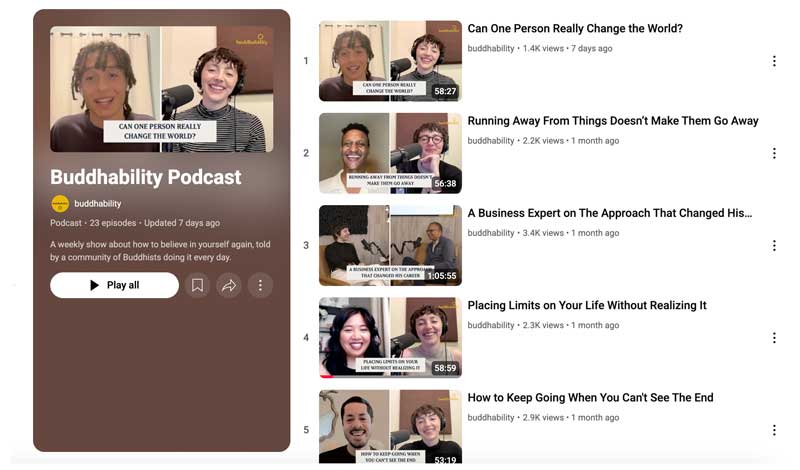The width and height of the screenshot is (800, 470).
Task: Click the buddhability link under 'Running Away From Things'
Action: pos(491,141)
